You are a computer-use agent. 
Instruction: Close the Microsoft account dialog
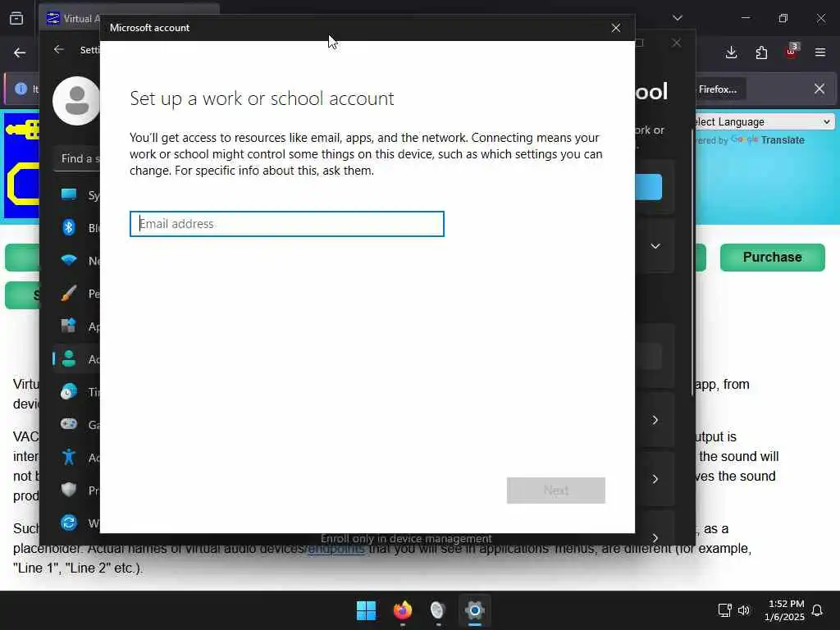pyautogui.click(x=615, y=28)
